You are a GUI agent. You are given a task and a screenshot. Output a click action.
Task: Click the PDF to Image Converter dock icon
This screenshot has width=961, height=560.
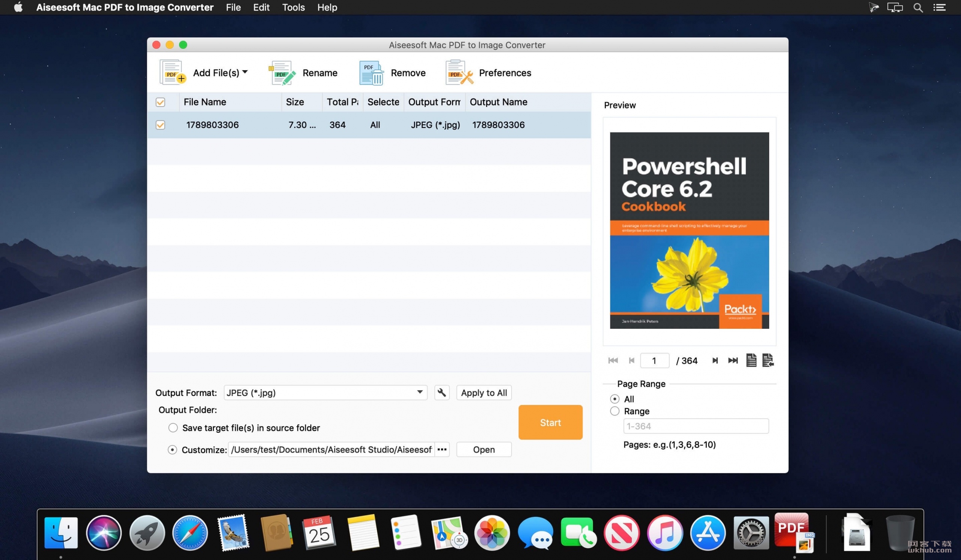pyautogui.click(x=794, y=533)
